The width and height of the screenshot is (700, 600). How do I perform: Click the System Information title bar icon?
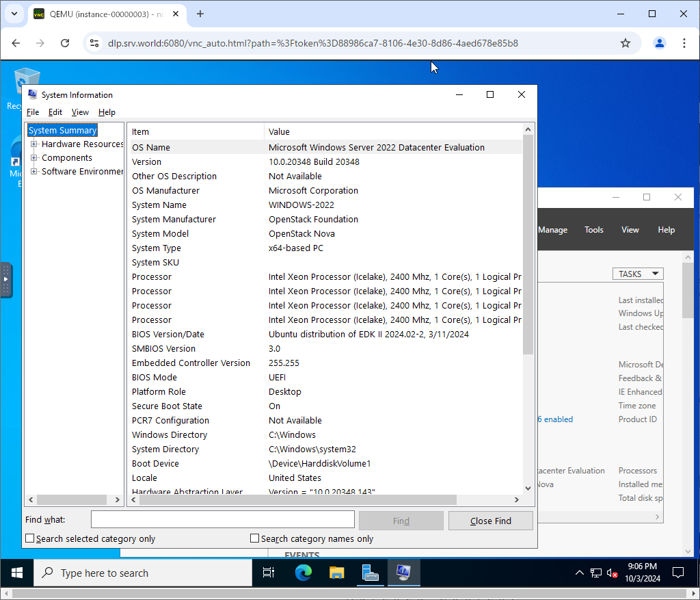coord(32,94)
